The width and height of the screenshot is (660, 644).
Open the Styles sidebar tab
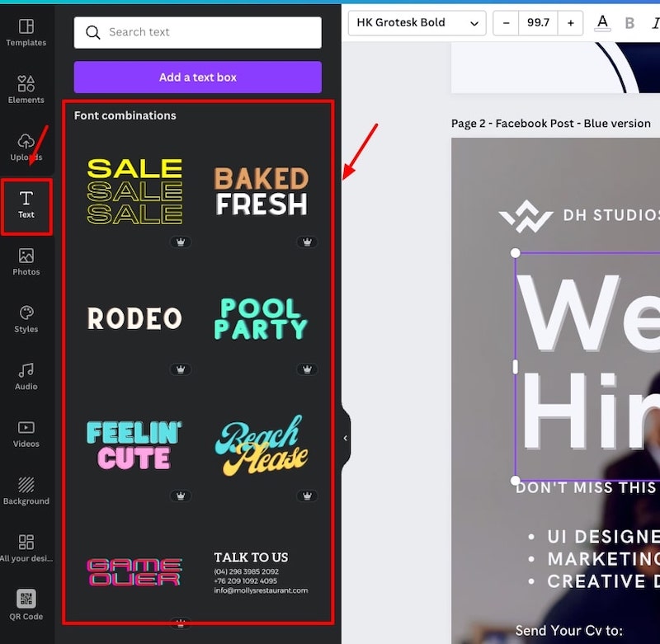click(x=26, y=319)
